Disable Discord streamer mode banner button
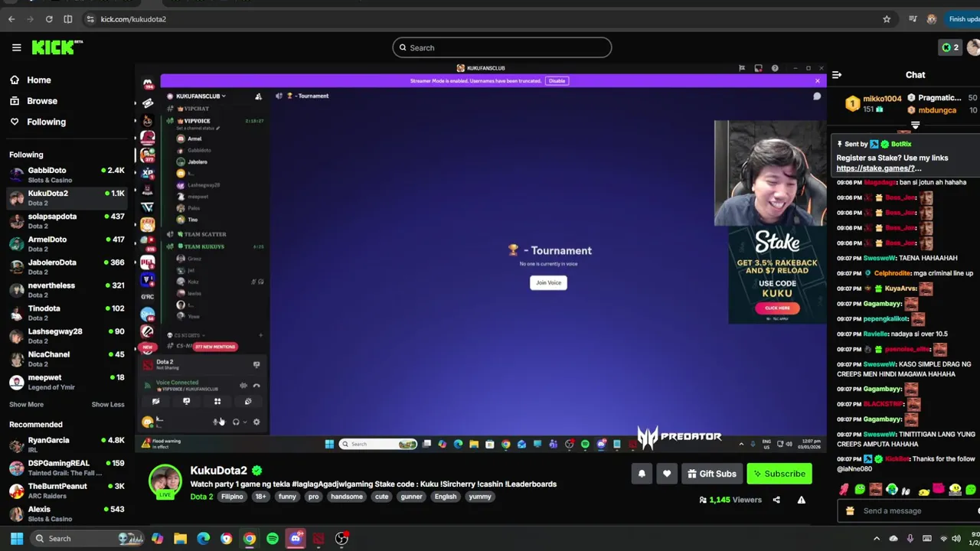Viewport: 980px width, 551px height. (x=557, y=81)
